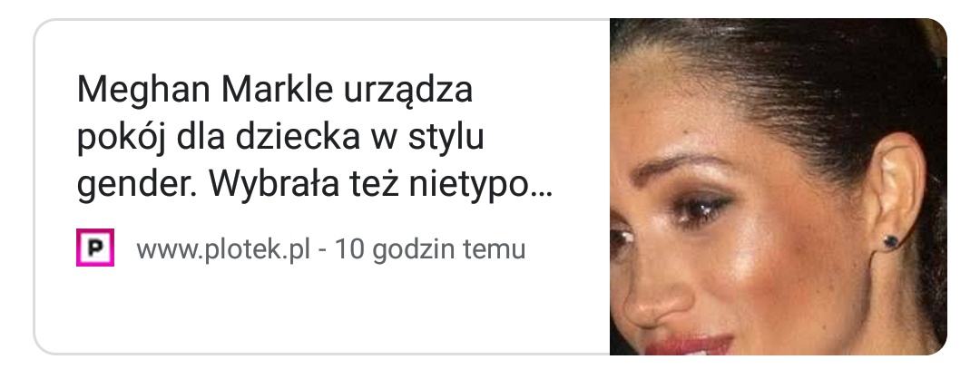Click the "10 godzin temu" timestamp

point(430,249)
